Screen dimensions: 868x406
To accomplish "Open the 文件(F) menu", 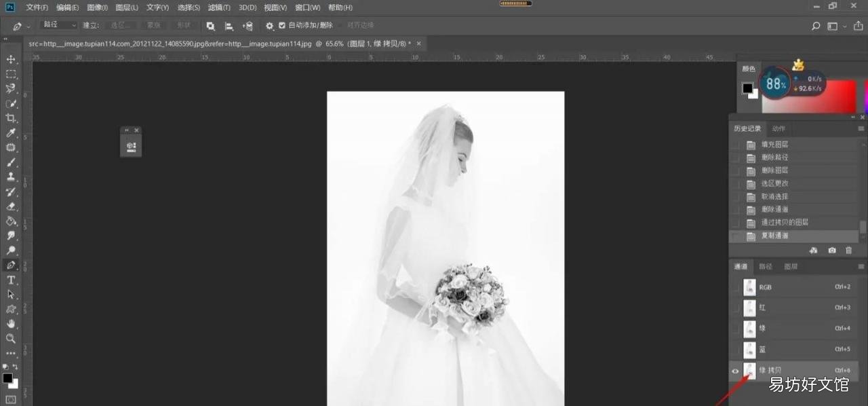I will [37, 7].
